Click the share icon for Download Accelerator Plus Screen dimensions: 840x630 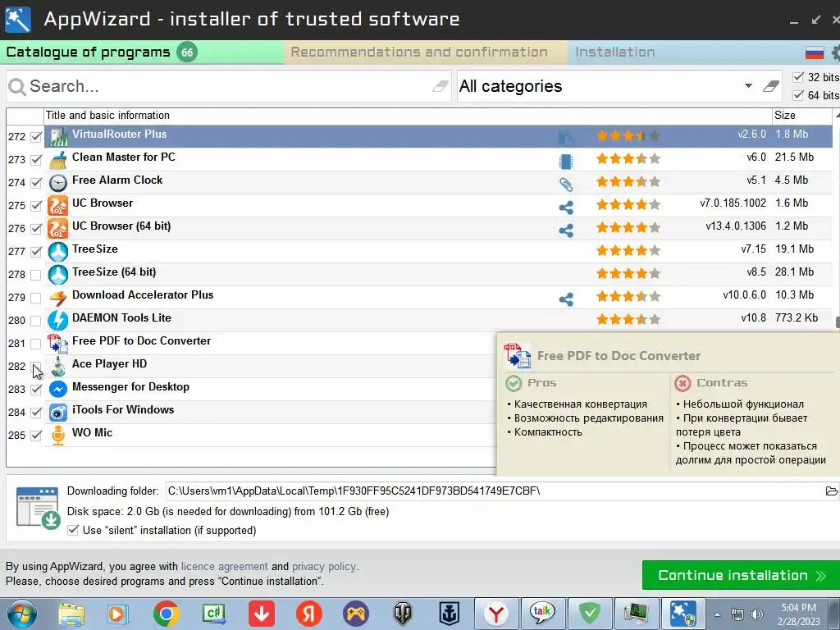click(x=566, y=299)
